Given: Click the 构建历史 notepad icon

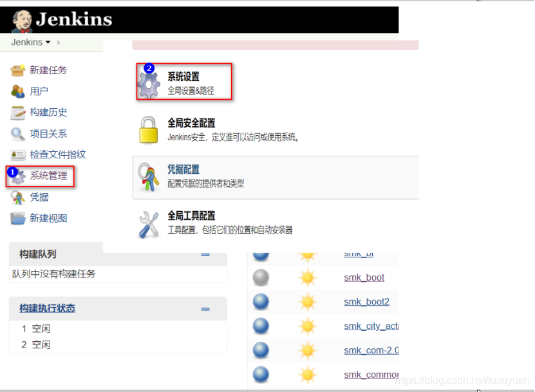Looking at the screenshot, I should point(18,113).
